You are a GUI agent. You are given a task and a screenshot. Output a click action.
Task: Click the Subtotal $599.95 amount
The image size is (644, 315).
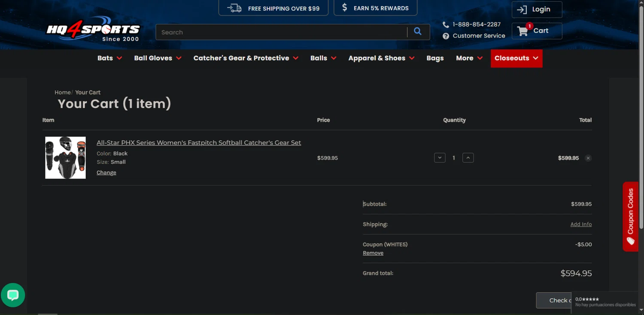[x=581, y=204]
